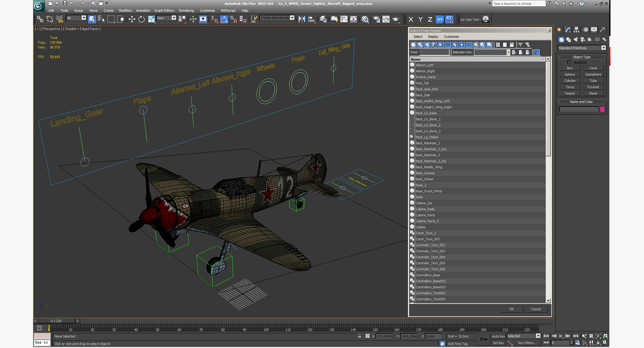Click the GeoSphere button
Screen dimensions: 644x348
point(593,74)
